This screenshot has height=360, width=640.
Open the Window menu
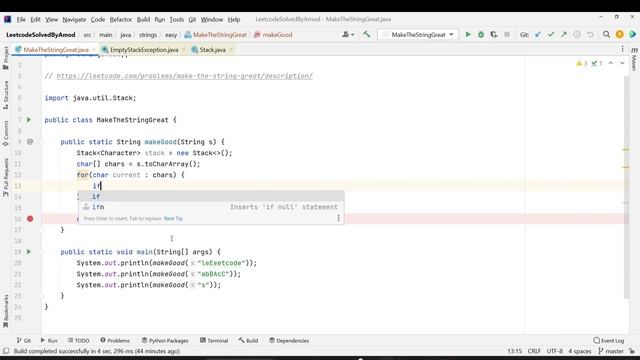(x=212, y=19)
